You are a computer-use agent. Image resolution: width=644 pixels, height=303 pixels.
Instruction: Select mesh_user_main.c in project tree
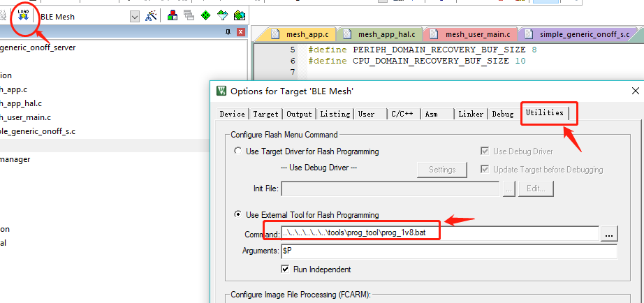(x=25, y=117)
